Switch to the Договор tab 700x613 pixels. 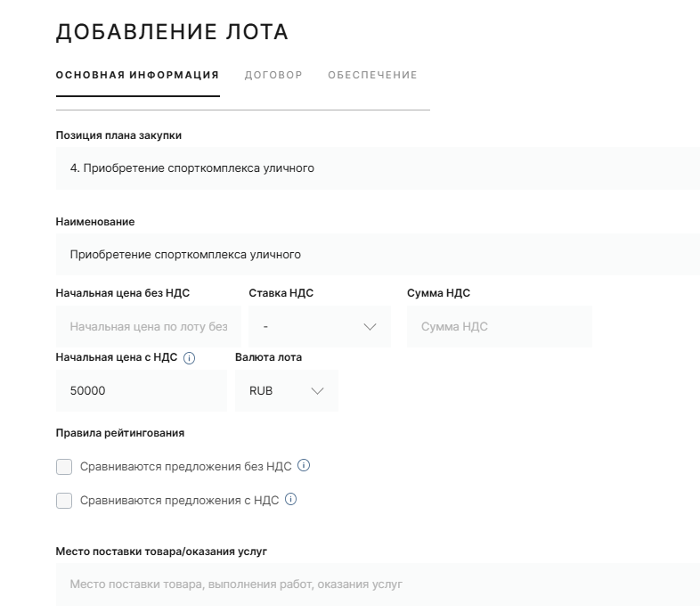point(273,75)
